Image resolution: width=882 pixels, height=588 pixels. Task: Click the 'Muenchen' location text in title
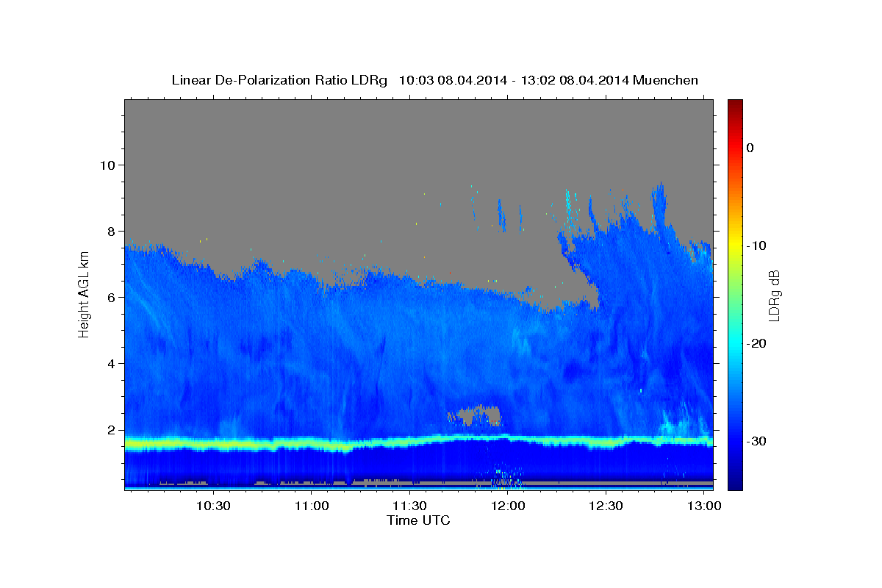[x=667, y=80]
